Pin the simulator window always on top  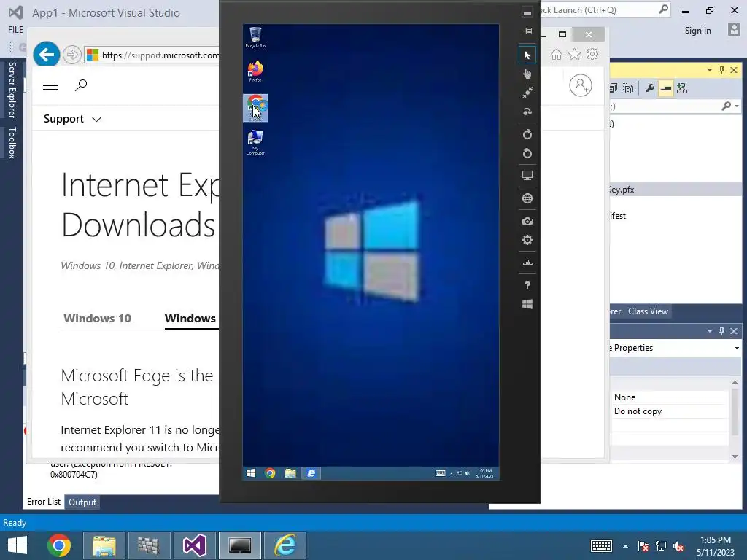click(527, 31)
